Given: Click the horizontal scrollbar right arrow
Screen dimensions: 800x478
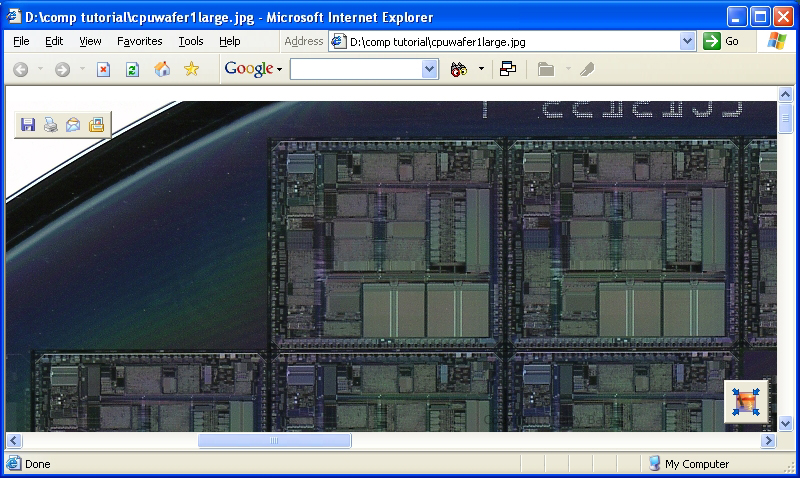Looking at the screenshot, I should [768, 440].
